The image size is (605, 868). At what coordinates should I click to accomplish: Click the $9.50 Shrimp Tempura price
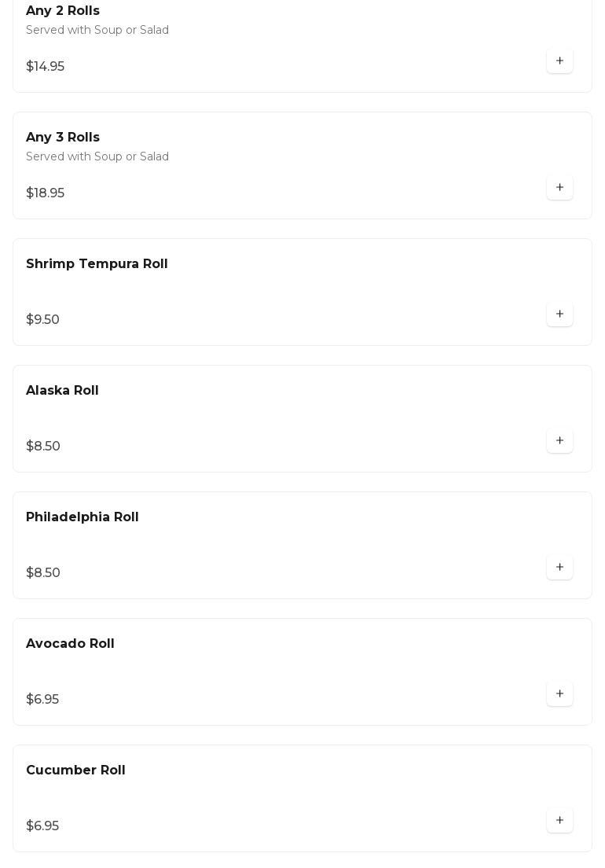click(x=42, y=319)
